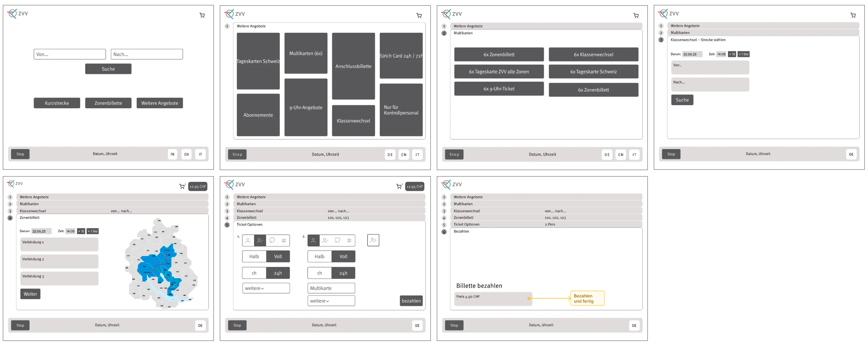Click the Verbindung 2 result field
Viewport: 868px width, 348px height.
pos(59,261)
